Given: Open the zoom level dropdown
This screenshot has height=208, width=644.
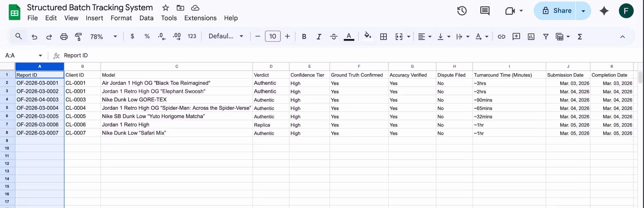Looking at the screenshot, I should 103,37.
